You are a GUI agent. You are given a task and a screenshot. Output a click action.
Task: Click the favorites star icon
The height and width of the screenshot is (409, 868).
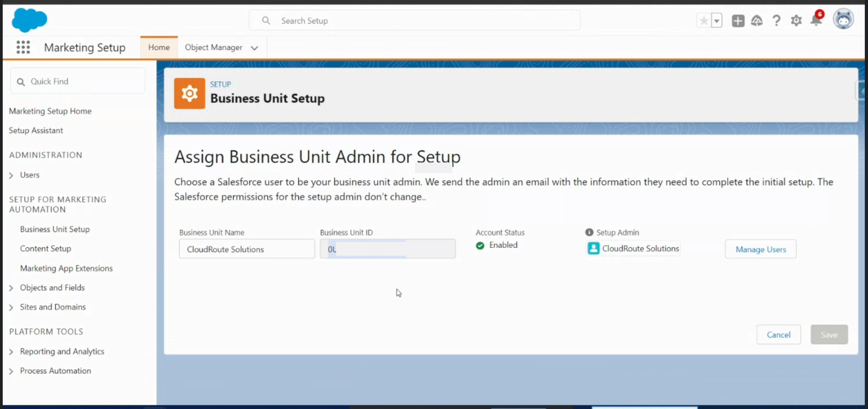tap(704, 21)
